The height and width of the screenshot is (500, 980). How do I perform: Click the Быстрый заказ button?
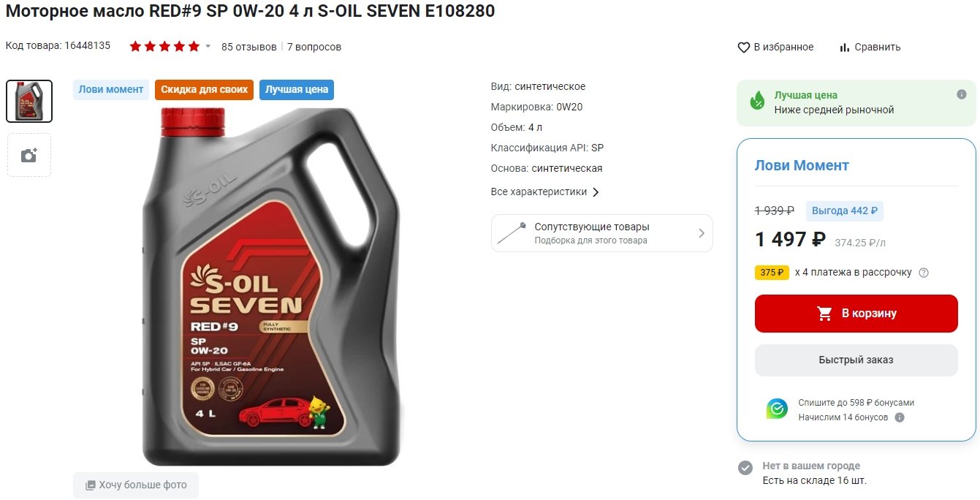pyautogui.click(x=856, y=360)
